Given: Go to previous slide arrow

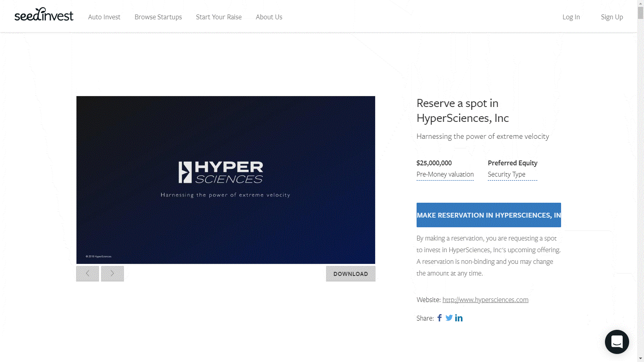Looking at the screenshot, I should (88, 274).
